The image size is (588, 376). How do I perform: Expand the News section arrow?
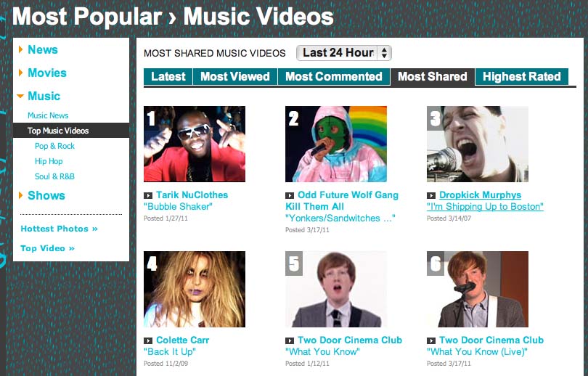20,49
